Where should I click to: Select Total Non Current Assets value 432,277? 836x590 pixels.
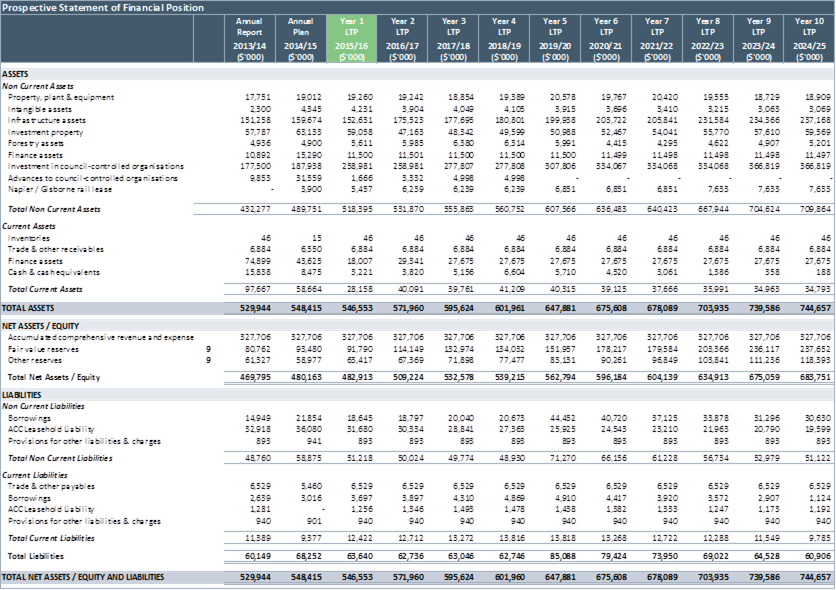click(256, 209)
